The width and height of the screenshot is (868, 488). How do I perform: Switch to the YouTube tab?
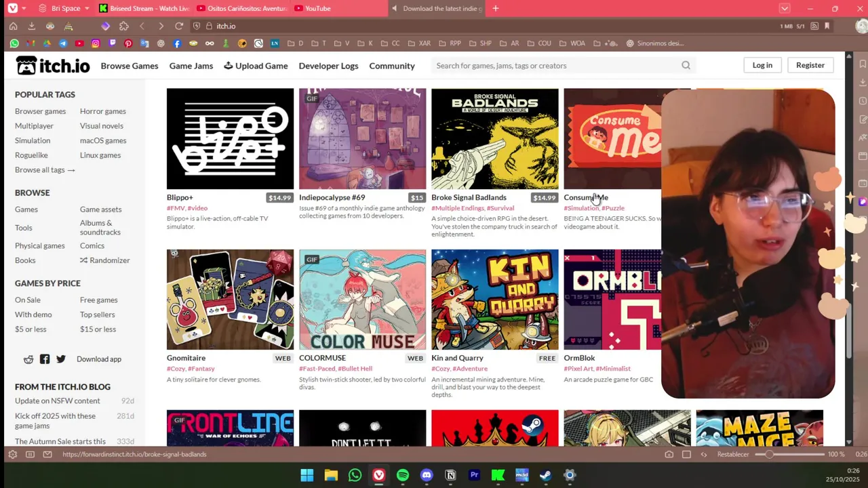click(x=339, y=8)
